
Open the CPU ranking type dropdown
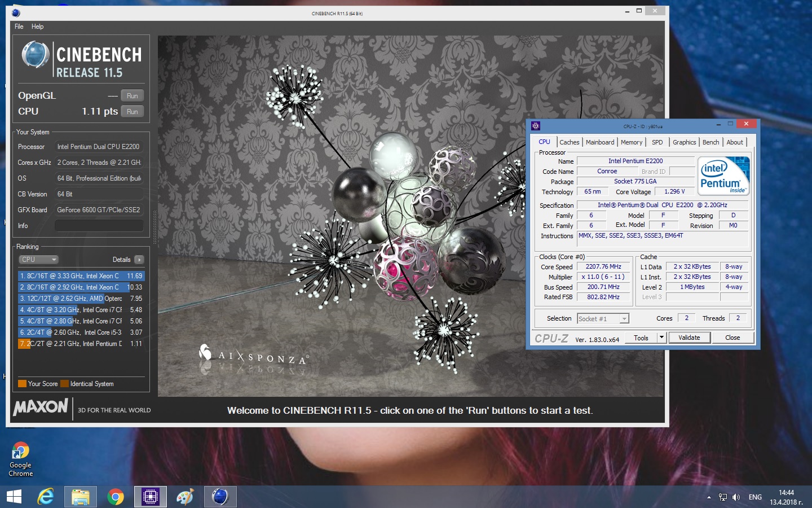point(38,260)
